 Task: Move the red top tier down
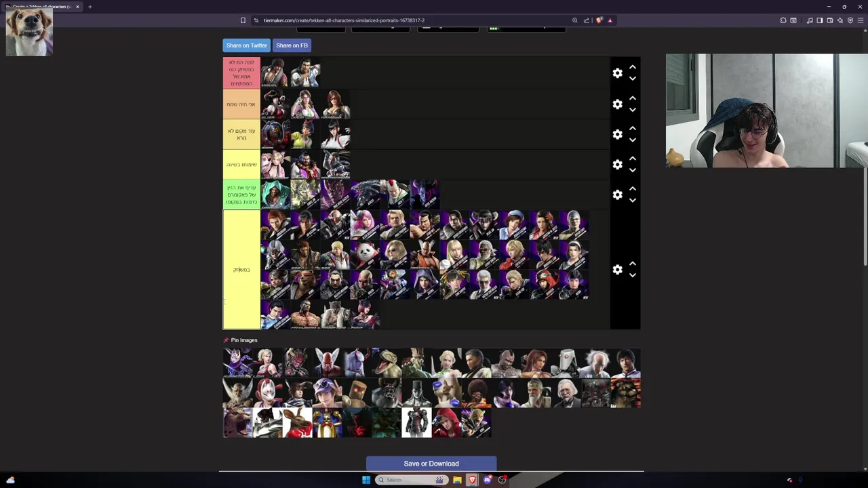coord(632,79)
